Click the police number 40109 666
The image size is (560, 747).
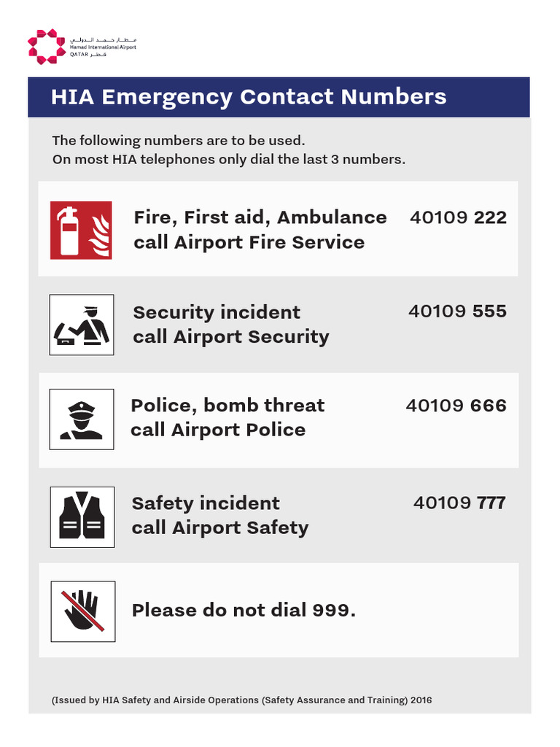tap(456, 406)
